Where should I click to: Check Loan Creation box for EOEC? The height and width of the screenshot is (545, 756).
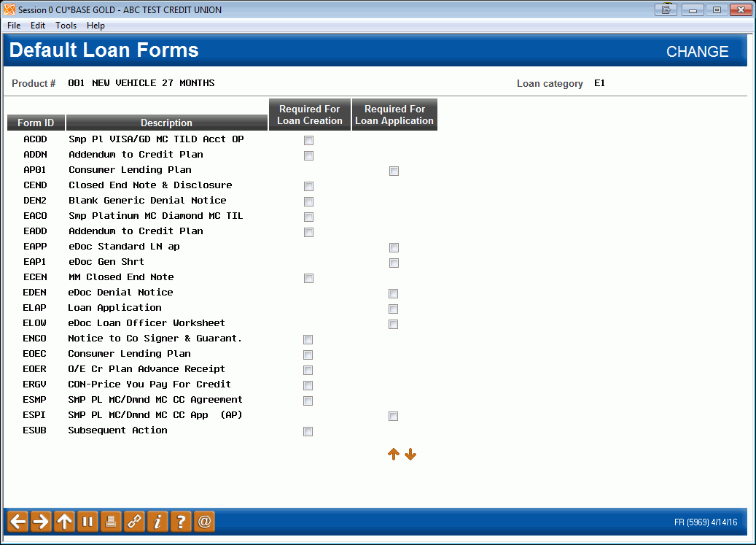[308, 355]
